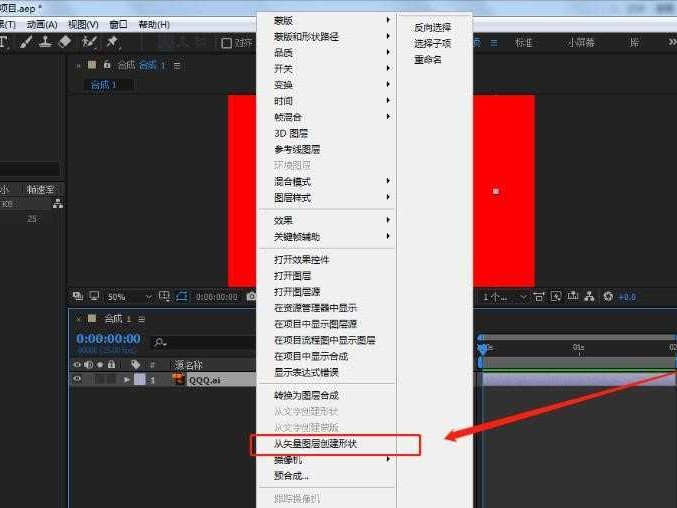This screenshot has width=677, height=508.
Task: Toggle visibility eye for QQQ.ai layer
Action: coord(77,379)
